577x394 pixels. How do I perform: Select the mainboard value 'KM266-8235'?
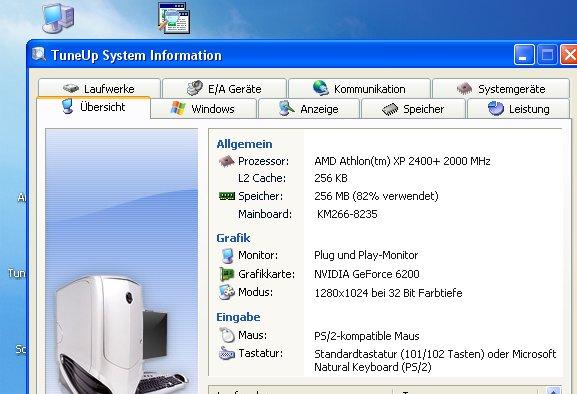pos(347,214)
